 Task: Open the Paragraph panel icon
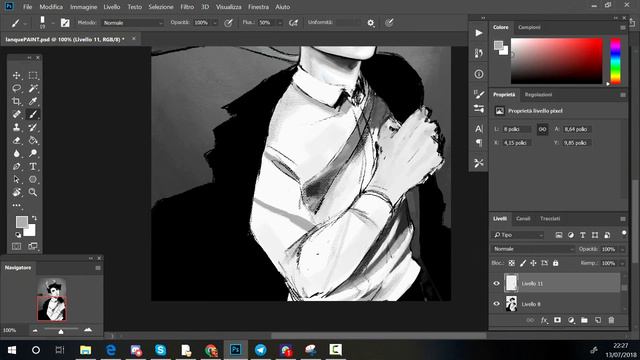(x=479, y=143)
